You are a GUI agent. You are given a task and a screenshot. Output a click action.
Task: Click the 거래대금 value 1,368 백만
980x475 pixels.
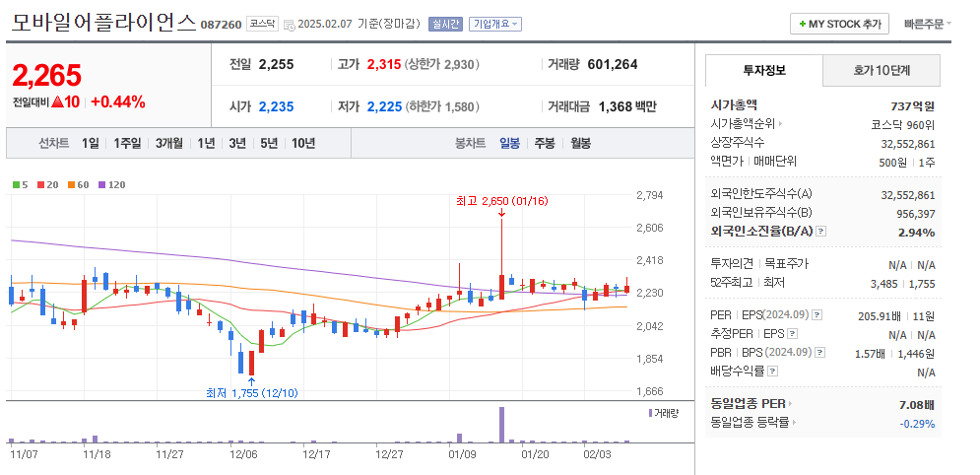point(627,106)
